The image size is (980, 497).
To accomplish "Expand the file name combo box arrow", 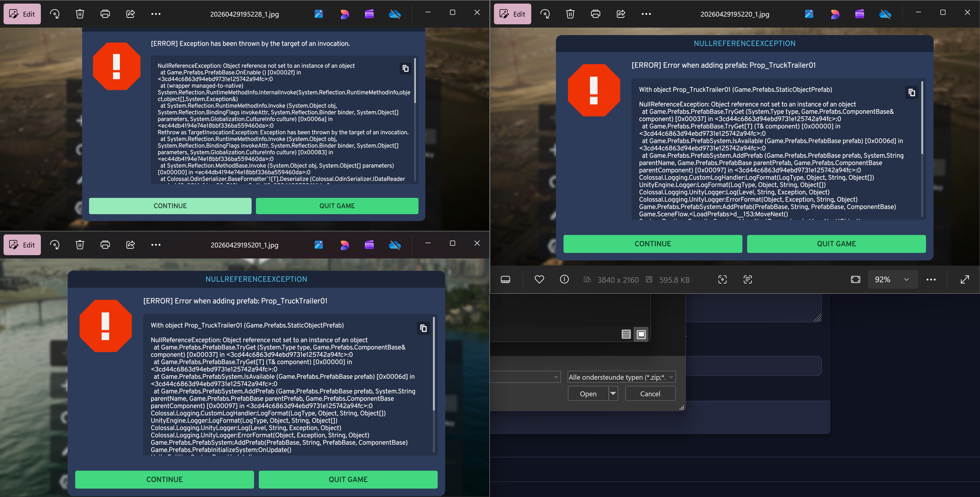I will click(x=556, y=377).
